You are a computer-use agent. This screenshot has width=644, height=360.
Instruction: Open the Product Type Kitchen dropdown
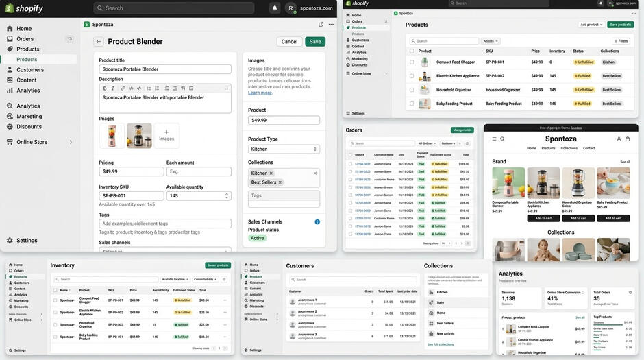(284, 149)
